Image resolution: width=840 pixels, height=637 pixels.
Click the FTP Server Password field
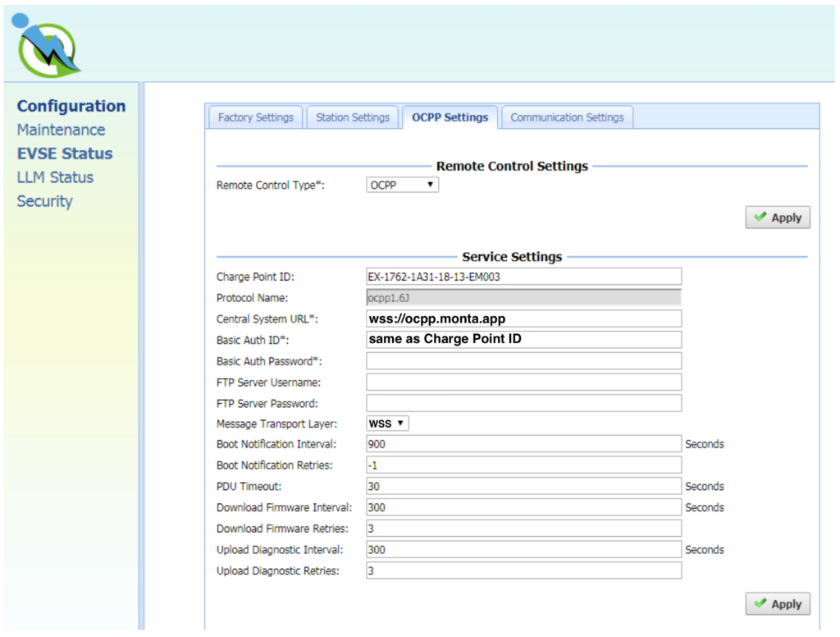pyautogui.click(x=524, y=403)
